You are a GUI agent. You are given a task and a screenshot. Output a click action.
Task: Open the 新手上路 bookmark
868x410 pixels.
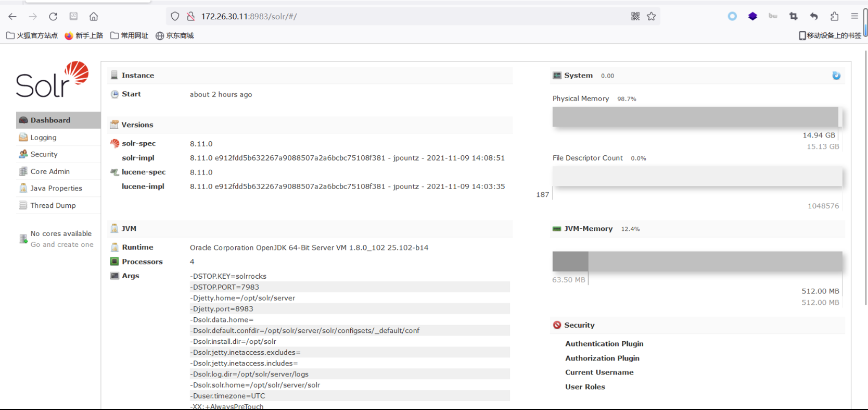84,35
